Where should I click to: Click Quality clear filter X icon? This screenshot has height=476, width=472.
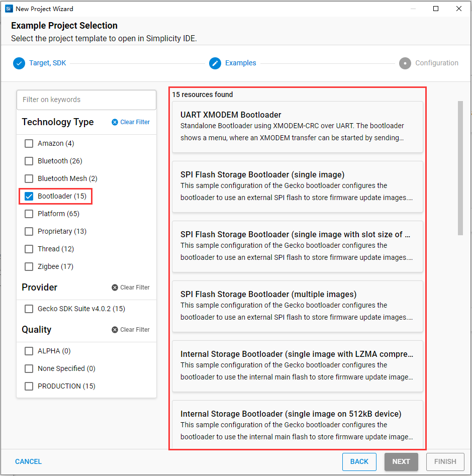point(115,330)
